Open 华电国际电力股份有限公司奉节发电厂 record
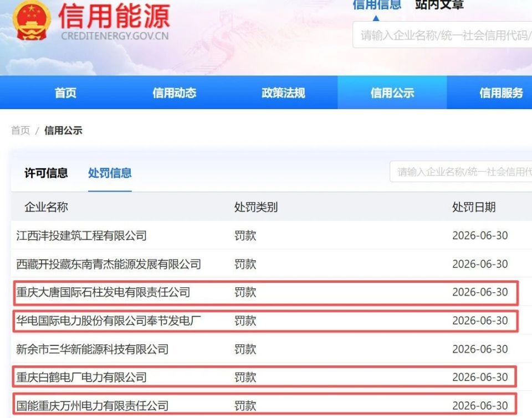Viewport: 532px width, 418px height. click(109, 321)
